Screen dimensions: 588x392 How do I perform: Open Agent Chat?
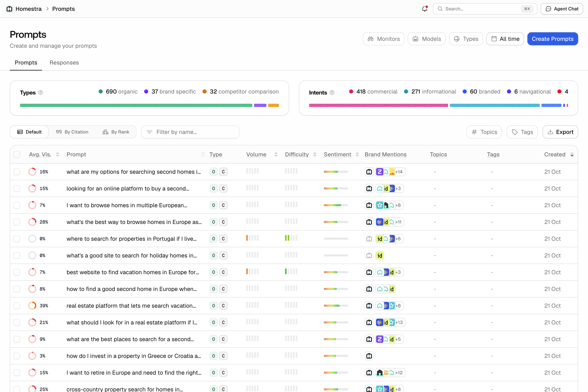(x=562, y=9)
